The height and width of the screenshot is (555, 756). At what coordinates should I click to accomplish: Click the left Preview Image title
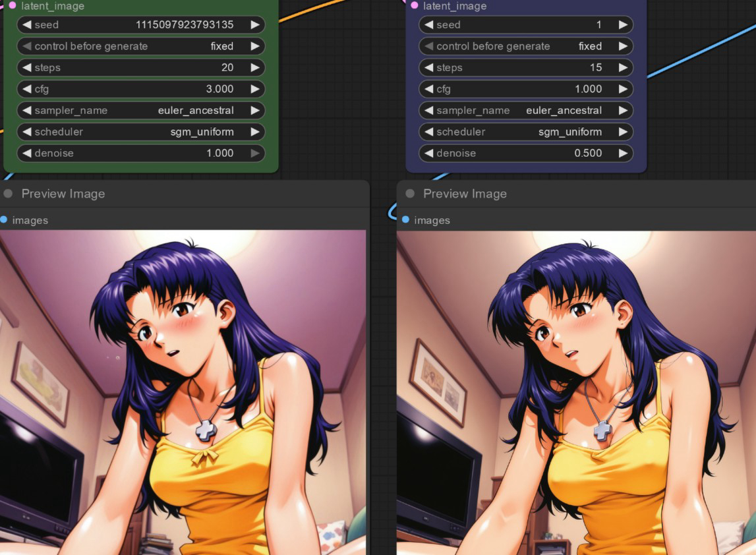tap(63, 193)
